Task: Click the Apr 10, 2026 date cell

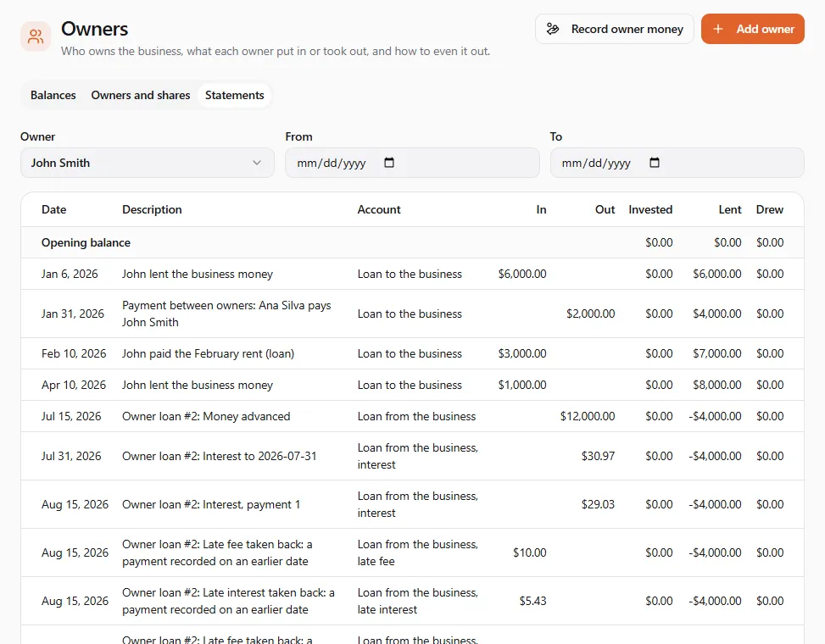Action: pyautogui.click(x=74, y=386)
